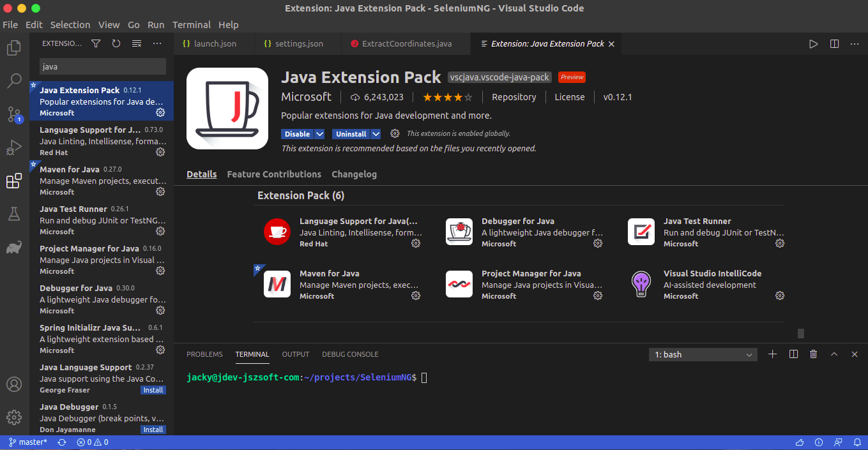Image resolution: width=868 pixels, height=450 pixels.
Task: Select the Extensions view icon
Action: click(x=14, y=181)
